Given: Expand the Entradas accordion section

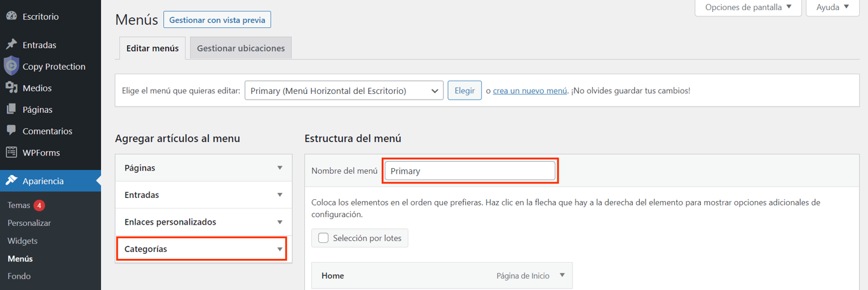Looking at the screenshot, I should pos(203,195).
